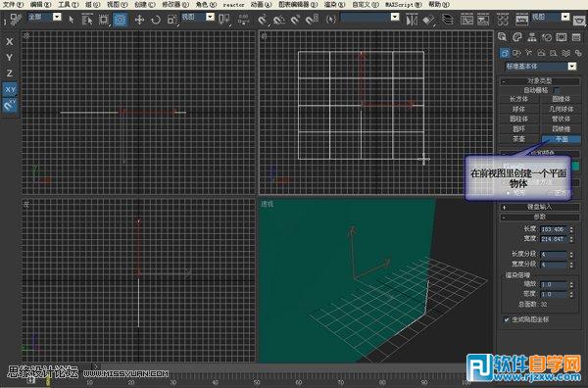Expand the 键盘输入 rollout
This screenshot has width=588, height=388.
coord(540,207)
